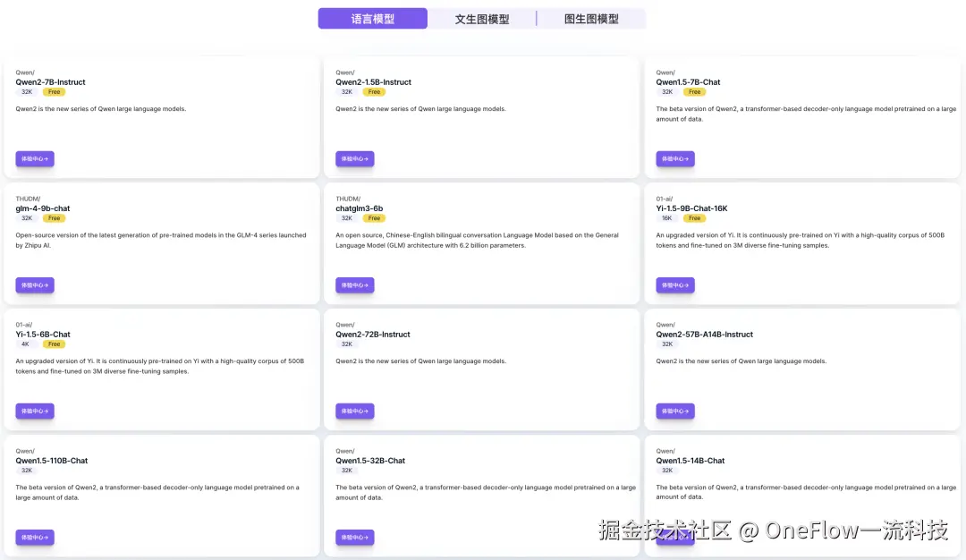
Task: Open 体验中心 for Qwen2-72B-Instruct
Action: (x=355, y=411)
